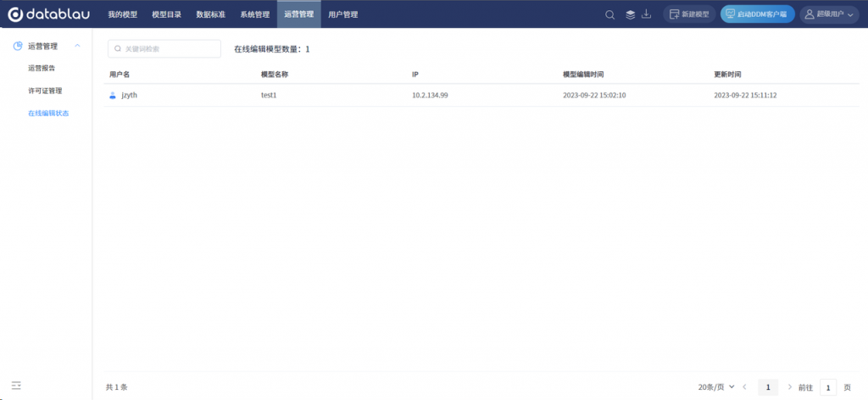868x400 pixels.
Task: Click 在线编辑模型数量 count label
Action: point(272,49)
